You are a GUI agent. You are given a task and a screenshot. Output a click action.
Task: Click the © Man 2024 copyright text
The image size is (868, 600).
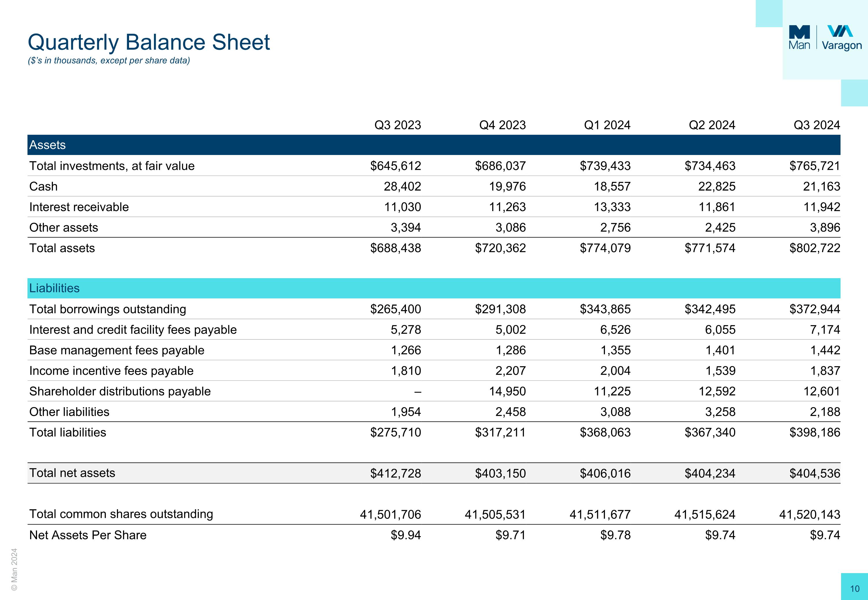[x=14, y=569]
